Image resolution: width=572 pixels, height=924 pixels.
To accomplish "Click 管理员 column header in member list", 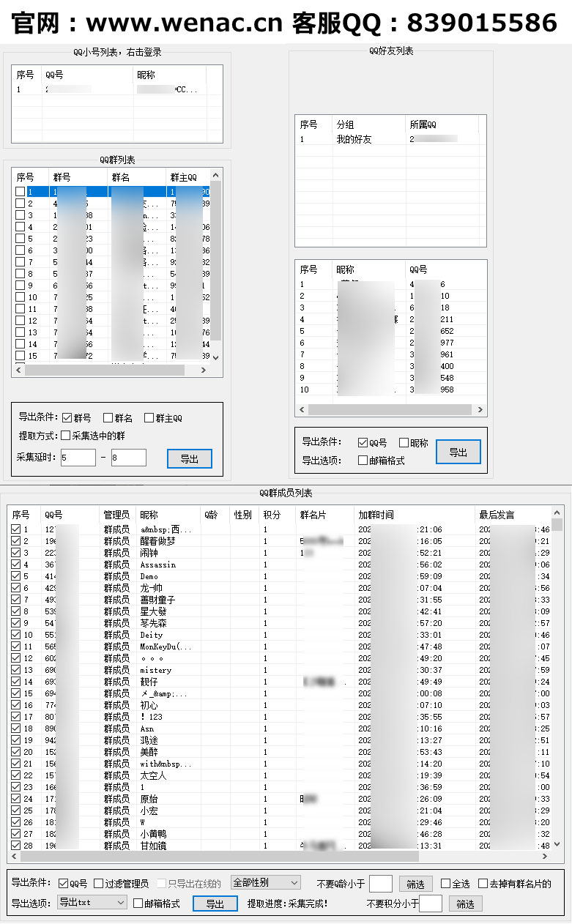I will [117, 515].
